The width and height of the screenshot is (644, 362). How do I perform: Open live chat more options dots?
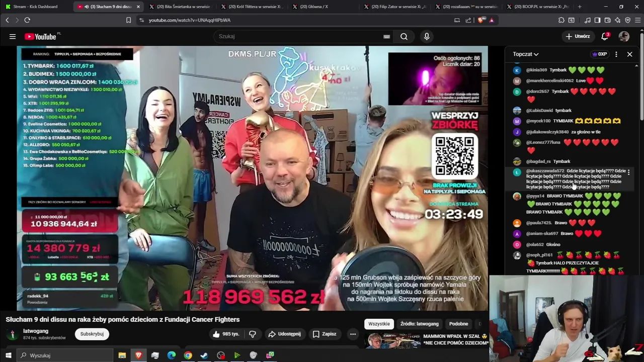pyautogui.click(x=616, y=54)
